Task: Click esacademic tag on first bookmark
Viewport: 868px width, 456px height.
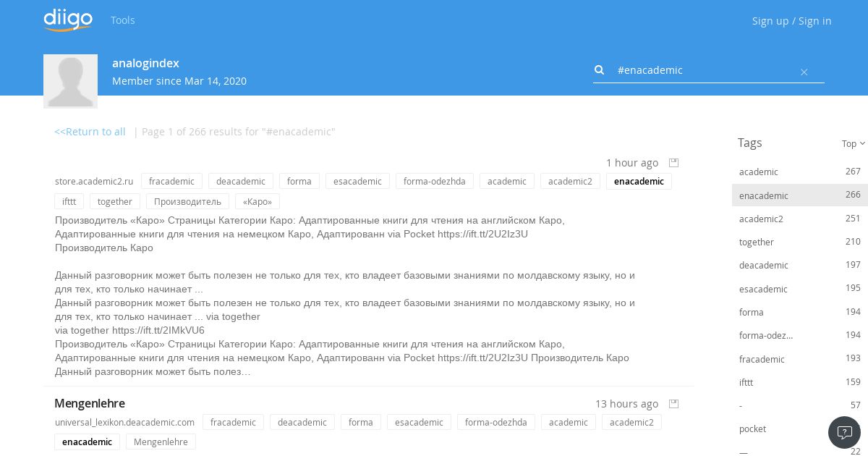Action: tap(357, 181)
